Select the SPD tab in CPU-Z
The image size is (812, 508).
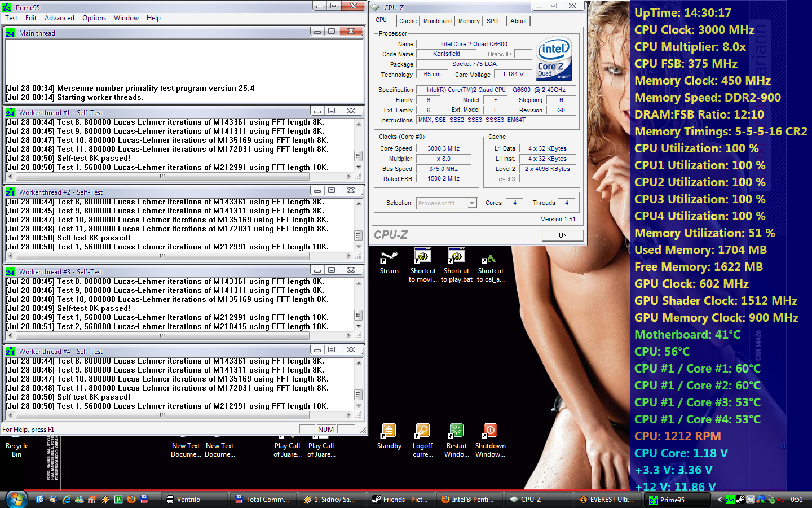[x=492, y=21]
